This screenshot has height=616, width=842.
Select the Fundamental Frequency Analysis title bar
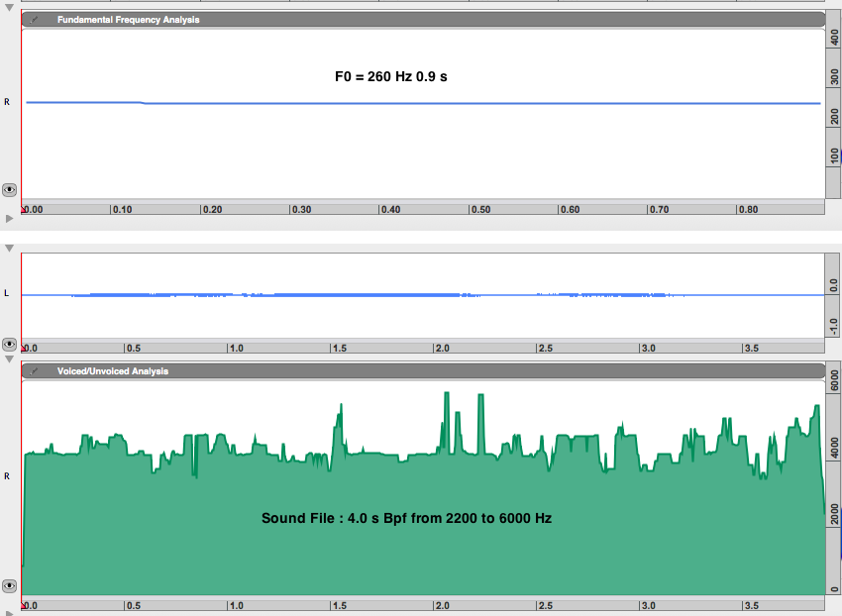point(423,20)
